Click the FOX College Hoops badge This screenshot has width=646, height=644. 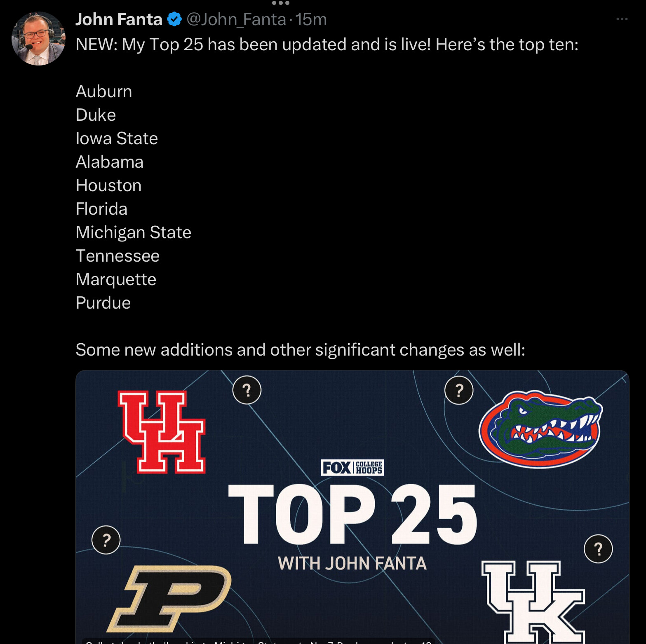[x=352, y=468]
